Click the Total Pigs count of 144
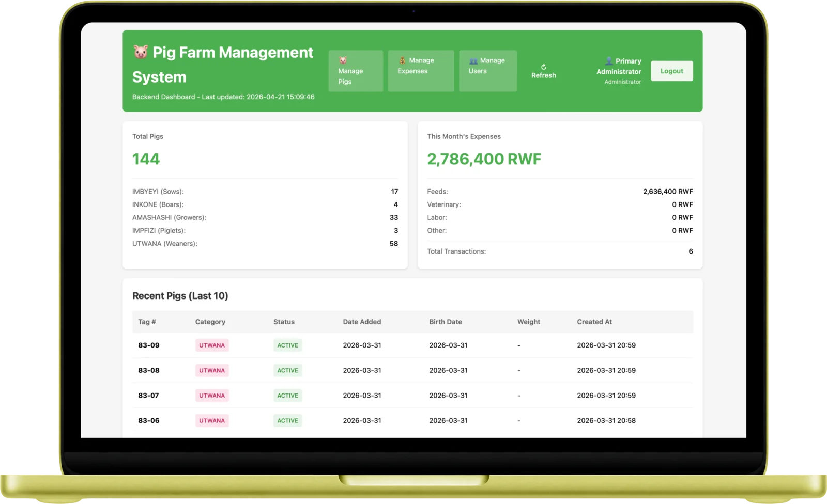827x504 pixels. click(x=146, y=159)
